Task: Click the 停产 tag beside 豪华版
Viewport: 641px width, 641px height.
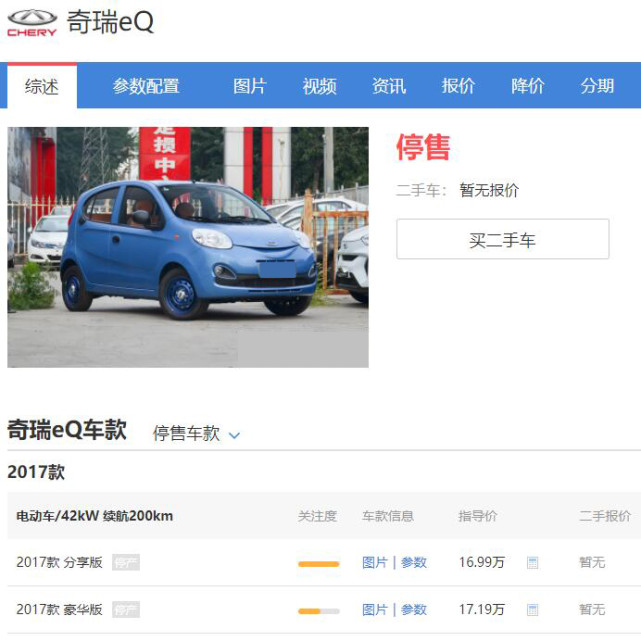Action: 126,610
